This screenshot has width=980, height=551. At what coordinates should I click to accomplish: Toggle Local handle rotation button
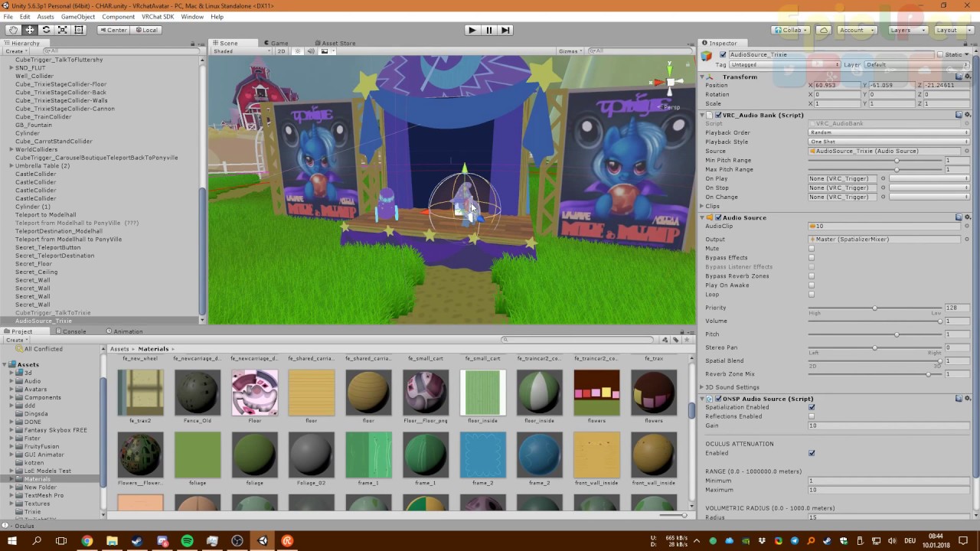click(145, 30)
